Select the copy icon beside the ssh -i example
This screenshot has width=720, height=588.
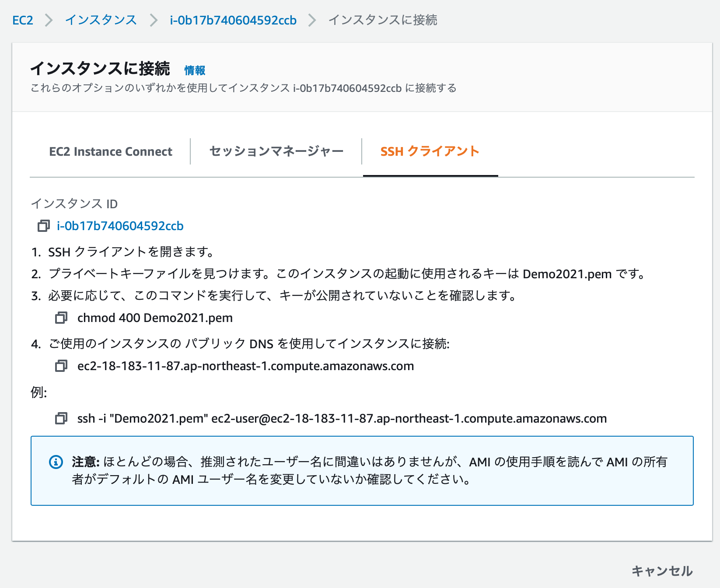61,419
